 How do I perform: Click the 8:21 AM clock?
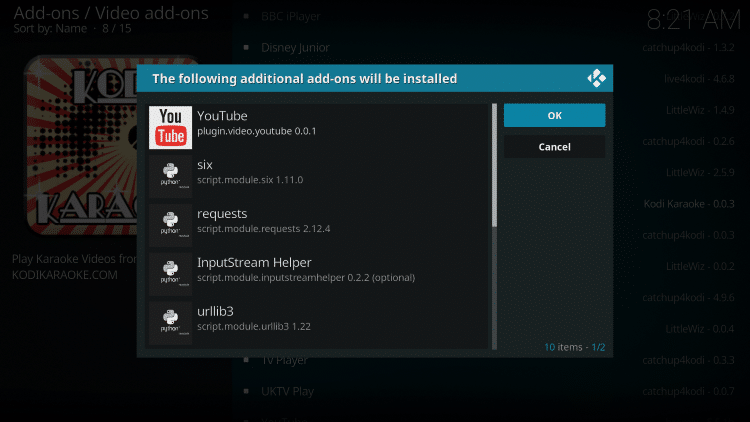(x=694, y=20)
